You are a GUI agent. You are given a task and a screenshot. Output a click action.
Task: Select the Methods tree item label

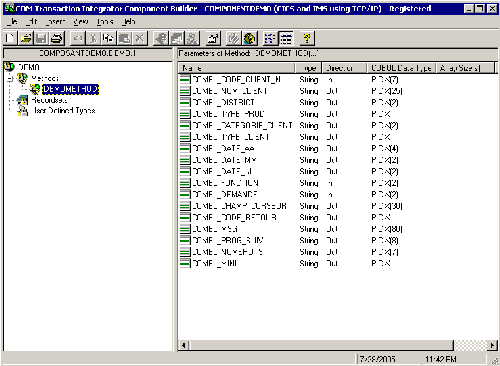pyautogui.click(x=45, y=79)
